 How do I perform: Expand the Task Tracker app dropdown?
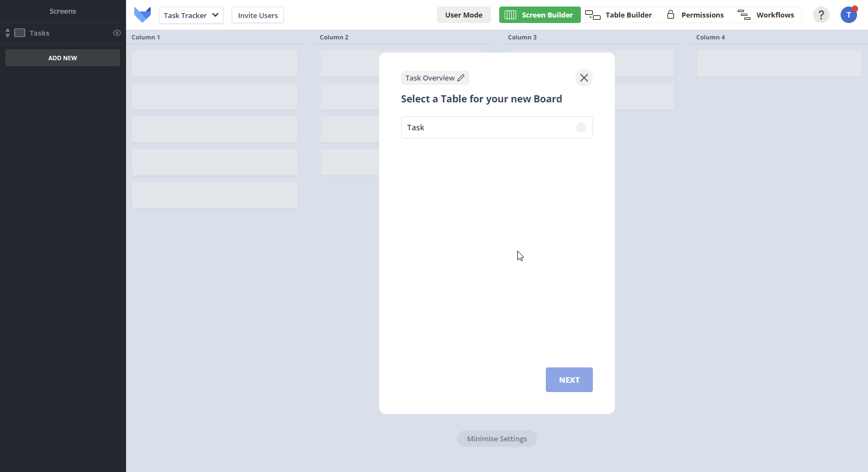[x=191, y=15]
